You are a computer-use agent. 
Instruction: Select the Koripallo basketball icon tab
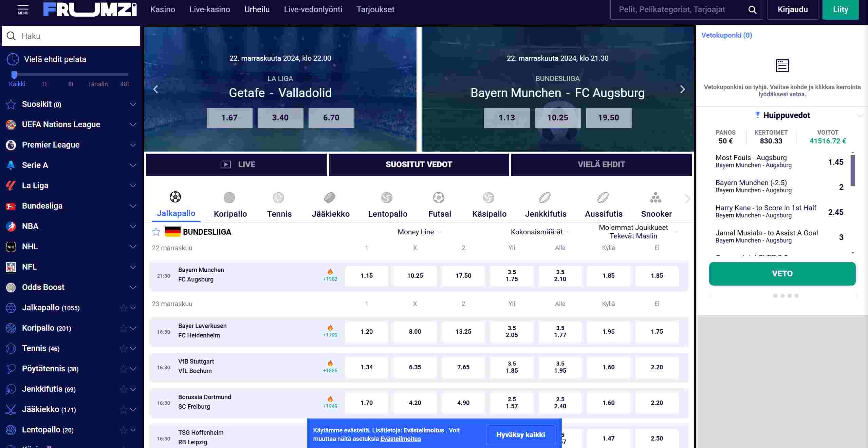(x=229, y=197)
